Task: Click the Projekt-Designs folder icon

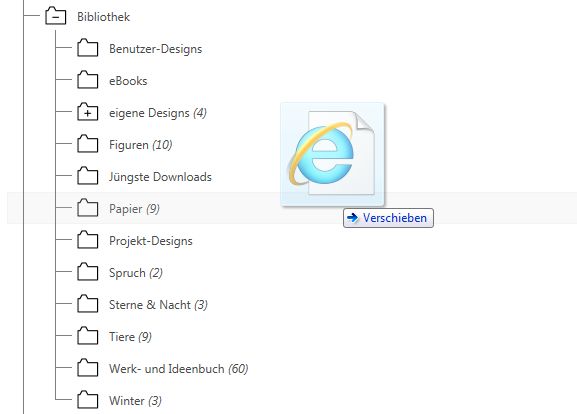Action: click(88, 240)
